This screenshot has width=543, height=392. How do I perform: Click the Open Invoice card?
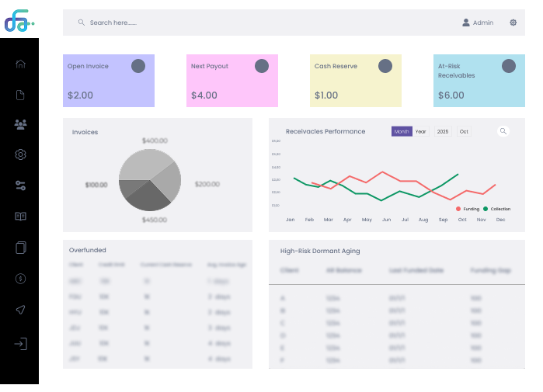(108, 81)
